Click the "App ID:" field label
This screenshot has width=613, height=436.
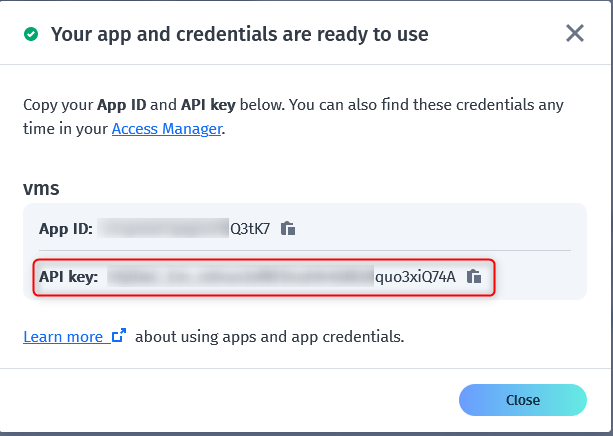(66, 228)
